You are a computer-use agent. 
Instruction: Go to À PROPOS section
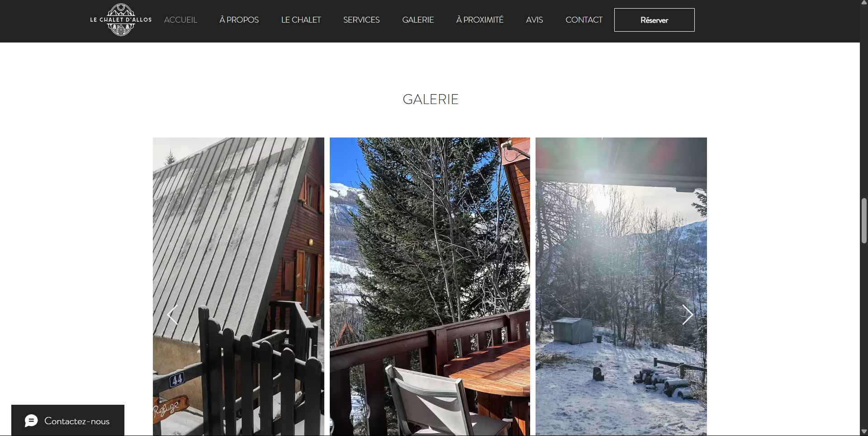tap(239, 20)
